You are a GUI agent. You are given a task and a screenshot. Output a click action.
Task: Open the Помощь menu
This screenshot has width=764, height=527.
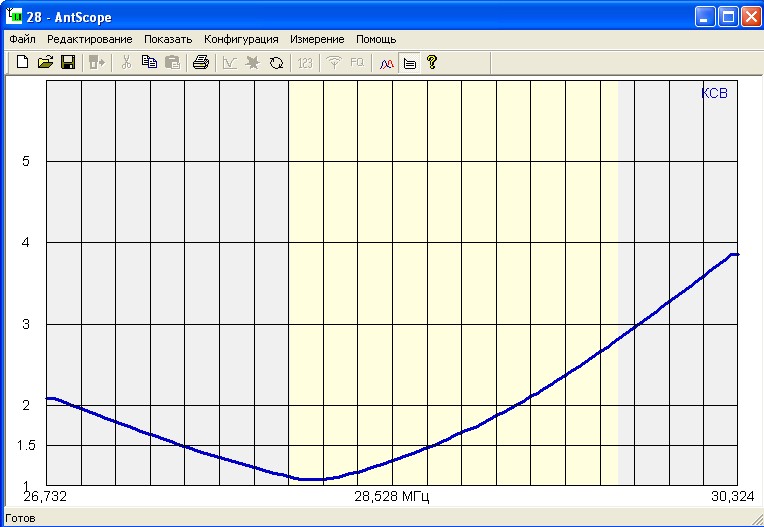[376, 39]
